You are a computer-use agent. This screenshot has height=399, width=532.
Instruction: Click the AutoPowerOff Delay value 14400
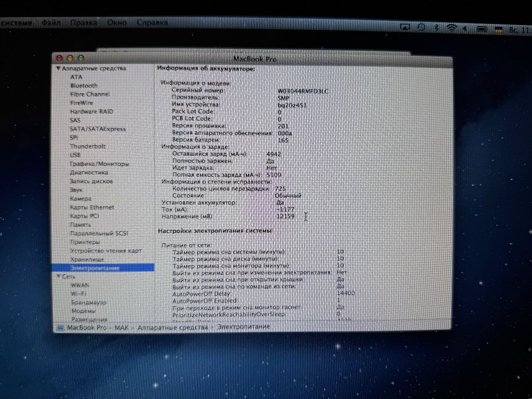pos(346,293)
